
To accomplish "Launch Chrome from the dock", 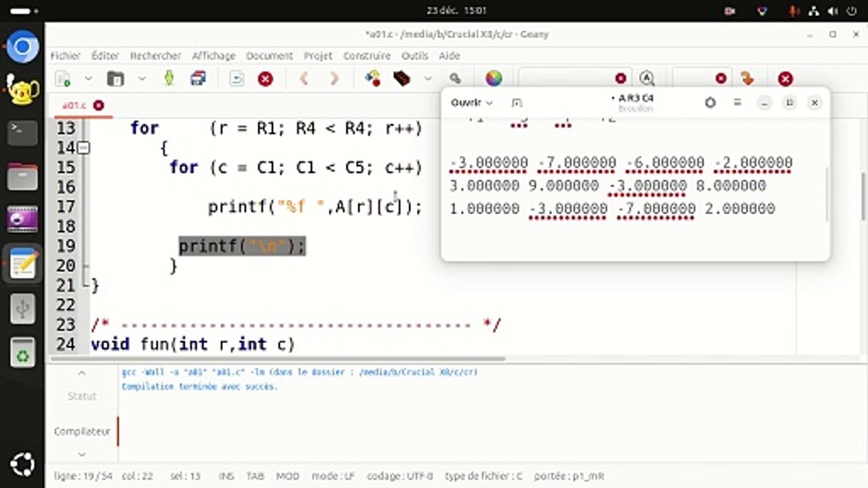I will (x=22, y=47).
